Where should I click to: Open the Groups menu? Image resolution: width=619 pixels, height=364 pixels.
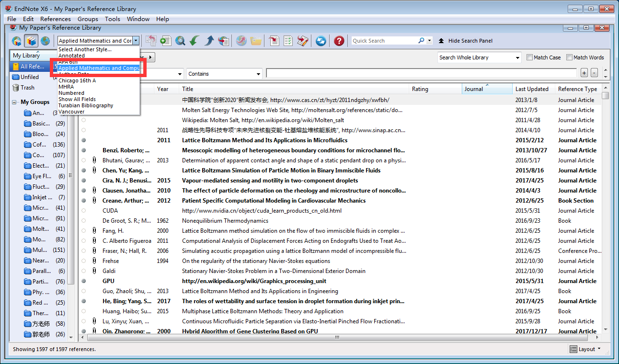tap(88, 19)
